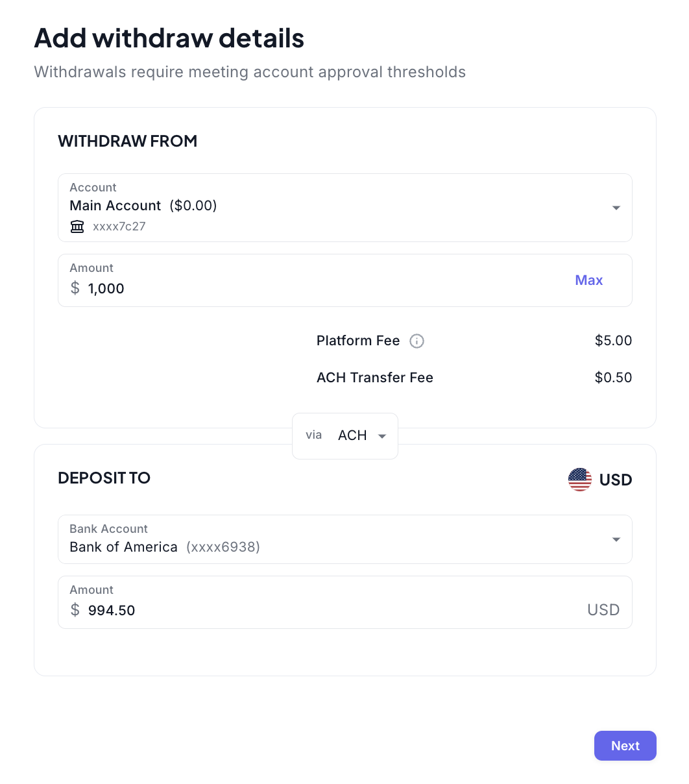Viewport: 689px width, 784px height.
Task: Click the dollar sign before 994.50
Action: (x=75, y=610)
